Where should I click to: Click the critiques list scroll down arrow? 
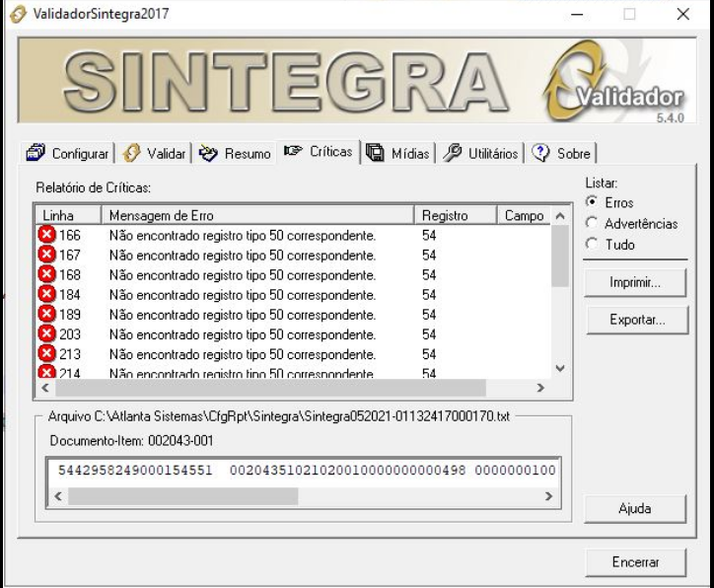point(560,368)
